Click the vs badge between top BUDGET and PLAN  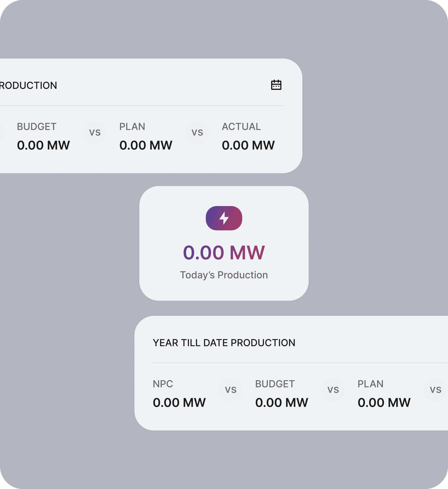pos(95,132)
